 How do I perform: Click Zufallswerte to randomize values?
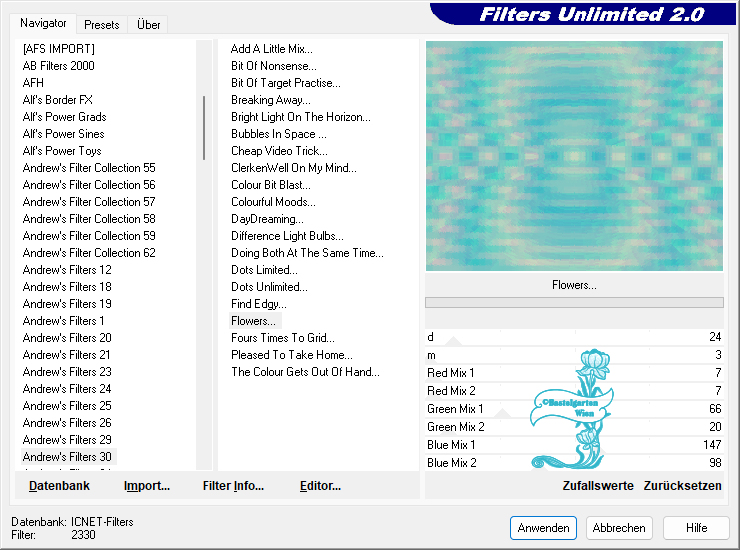[x=597, y=486]
